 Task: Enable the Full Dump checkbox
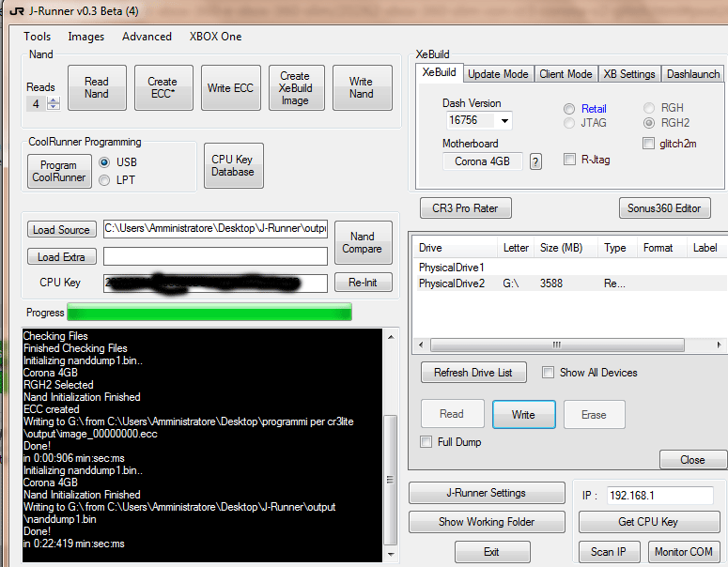point(426,442)
